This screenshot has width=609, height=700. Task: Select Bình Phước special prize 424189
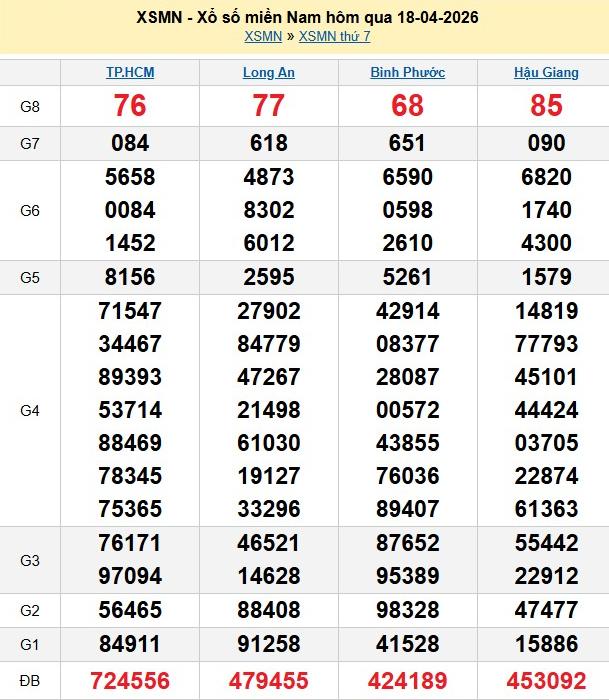click(x=407, y=681)
